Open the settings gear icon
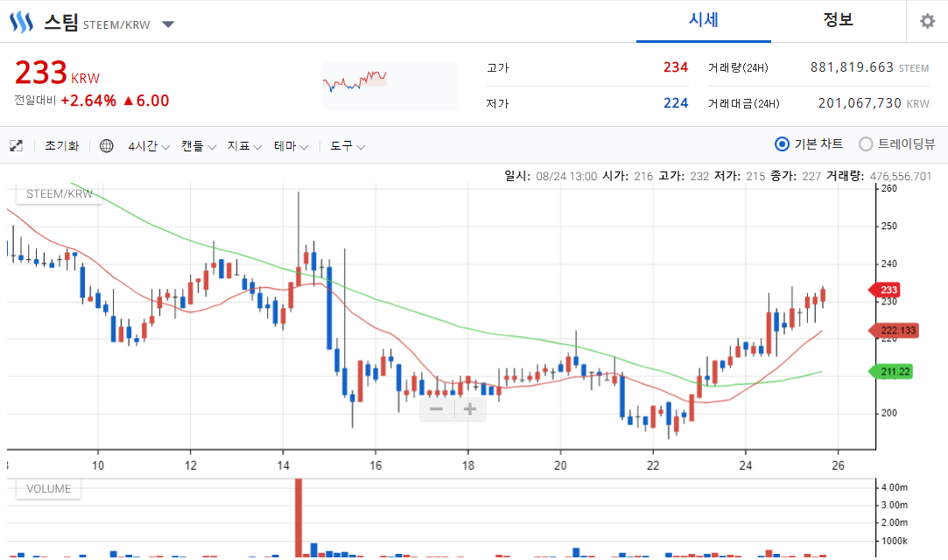The height and width of the screenshot is (560, 948). click(927, 22)
